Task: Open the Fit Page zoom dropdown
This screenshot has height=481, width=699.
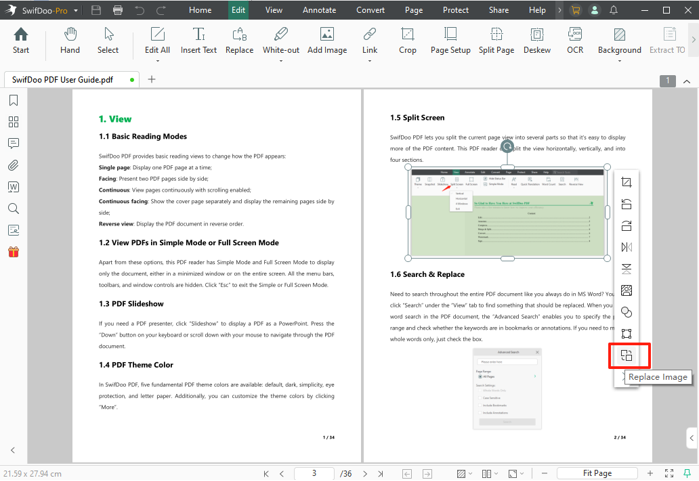Action: click(597, 473)
